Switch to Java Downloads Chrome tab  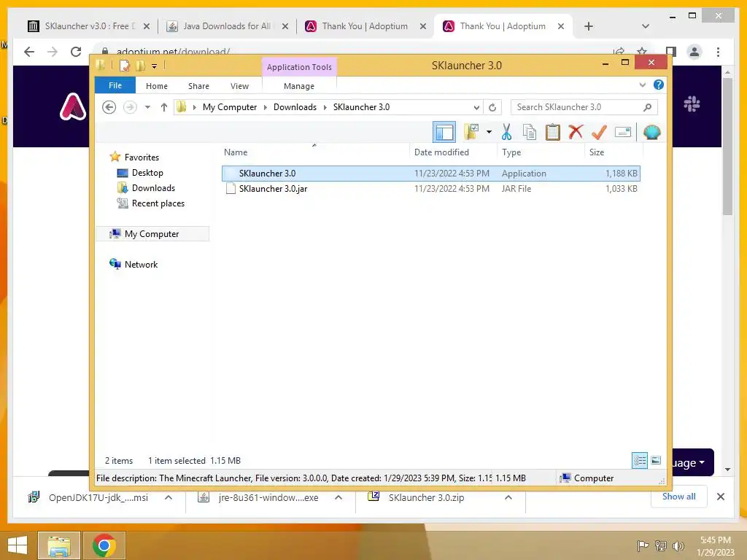[x=227, y=26]
